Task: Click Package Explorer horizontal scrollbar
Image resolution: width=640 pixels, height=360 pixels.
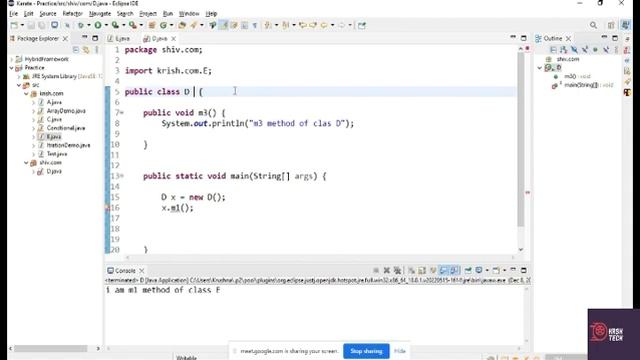Action: [x=51, y=349]
